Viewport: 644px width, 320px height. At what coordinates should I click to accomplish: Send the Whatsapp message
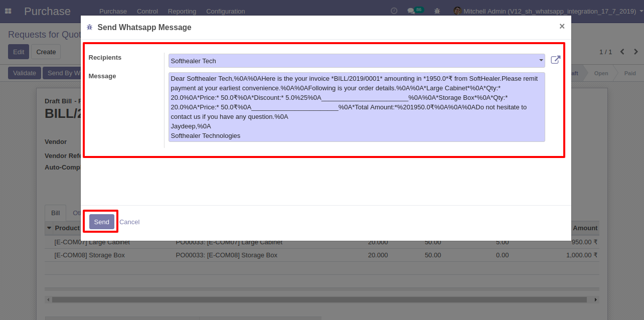(101, 222)
